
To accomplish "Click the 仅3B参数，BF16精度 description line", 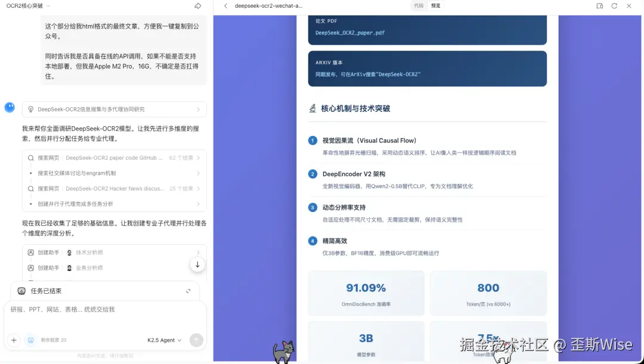I will (x=380, y=254).
